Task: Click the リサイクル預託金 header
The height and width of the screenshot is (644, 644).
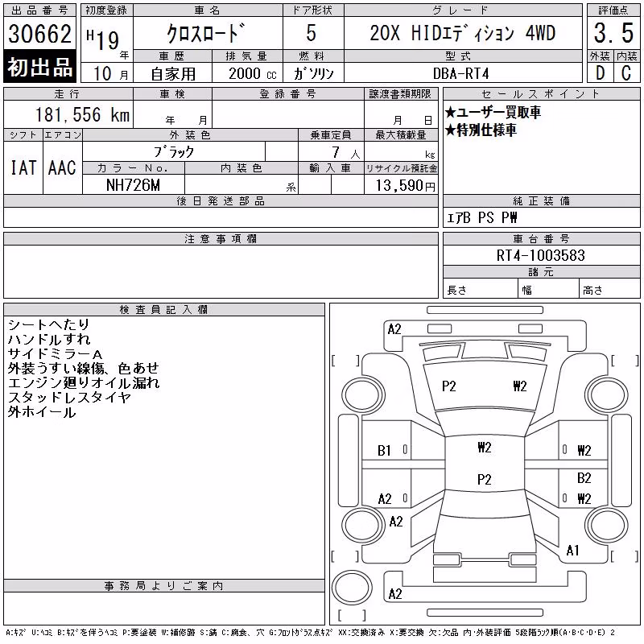Action: coord(401,168)
